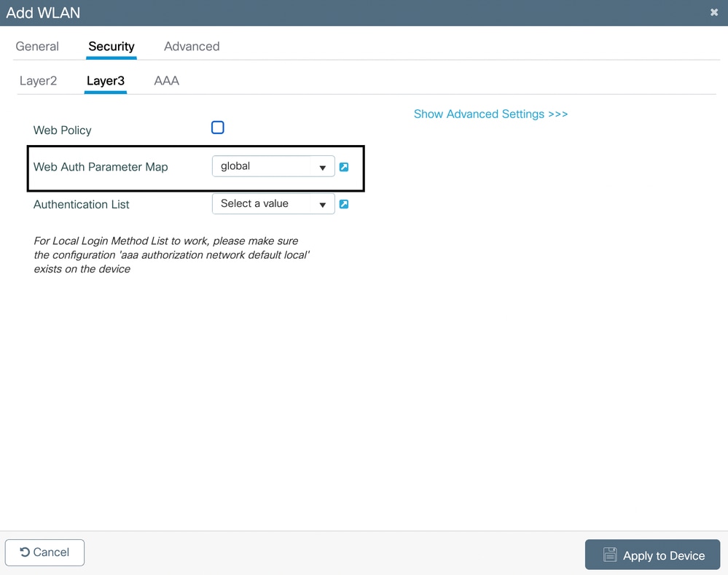Open the Web Auth Parameter Map dropdown
This screenshot has width=728, height=575.
tap(273, 166)
